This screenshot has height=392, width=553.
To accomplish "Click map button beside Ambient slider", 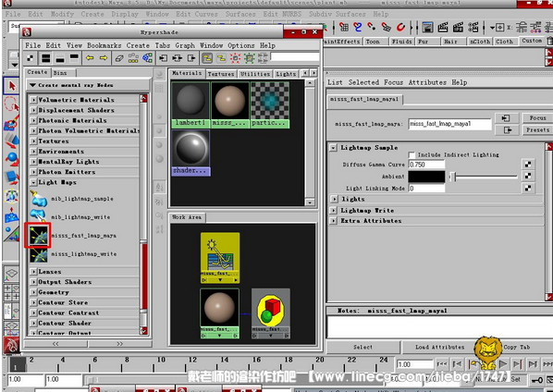I will [528, 176].
